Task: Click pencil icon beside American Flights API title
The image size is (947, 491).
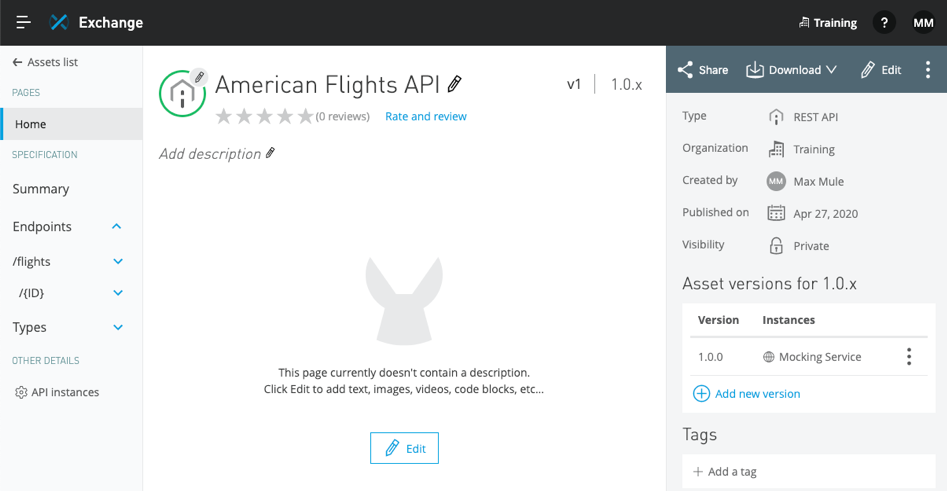Action: coord(455,84)
